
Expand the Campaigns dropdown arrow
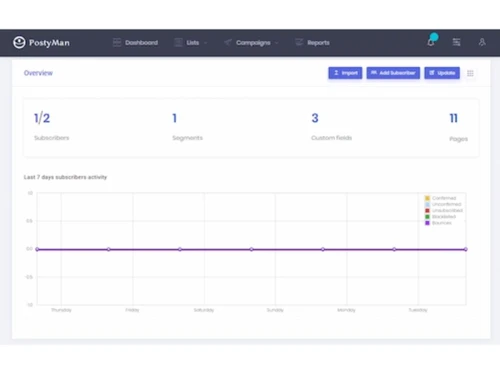pyautogui.click(x=276, y=43)
